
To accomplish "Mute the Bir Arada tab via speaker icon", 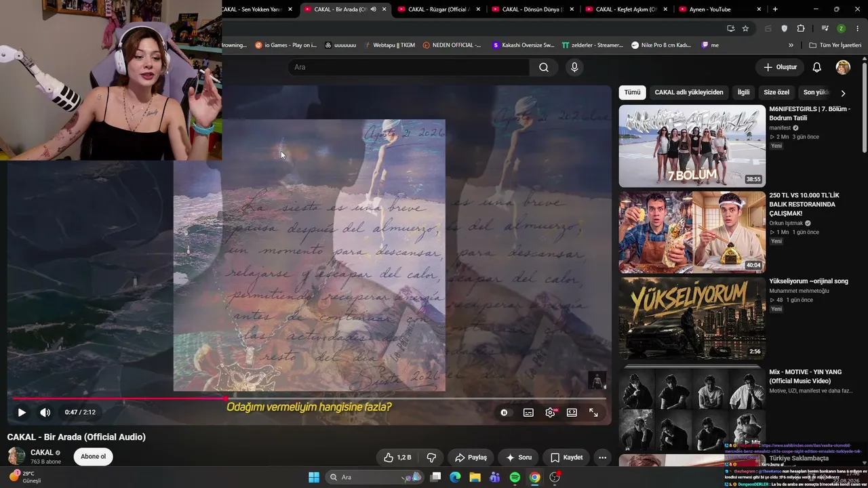I will pos(373,9).
